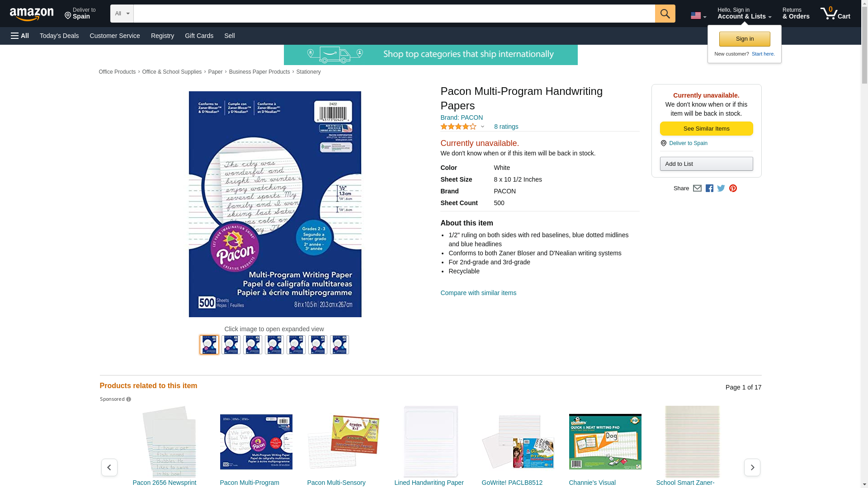This screenshot has width=868, height=488.
Task: Select the last product image thumbnail
Action: pos(339,345)
